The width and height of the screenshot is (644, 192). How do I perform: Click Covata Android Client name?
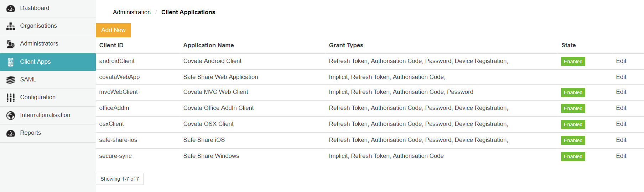pos(212,61)
